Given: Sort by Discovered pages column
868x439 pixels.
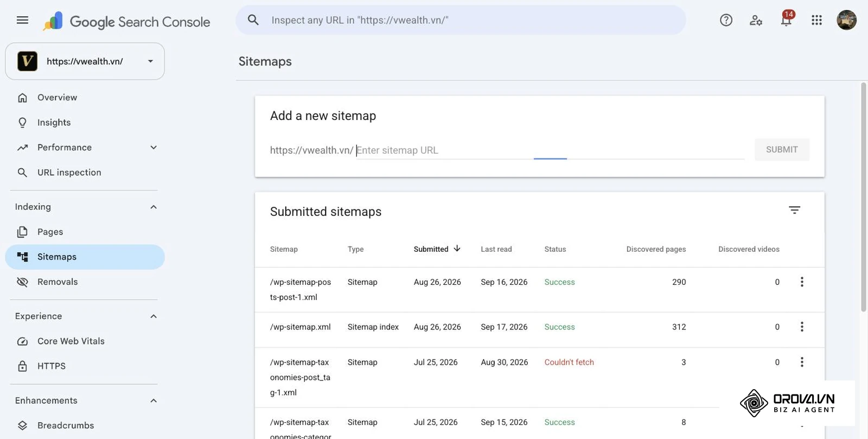Looking at the screenshot, I should 656,249.
